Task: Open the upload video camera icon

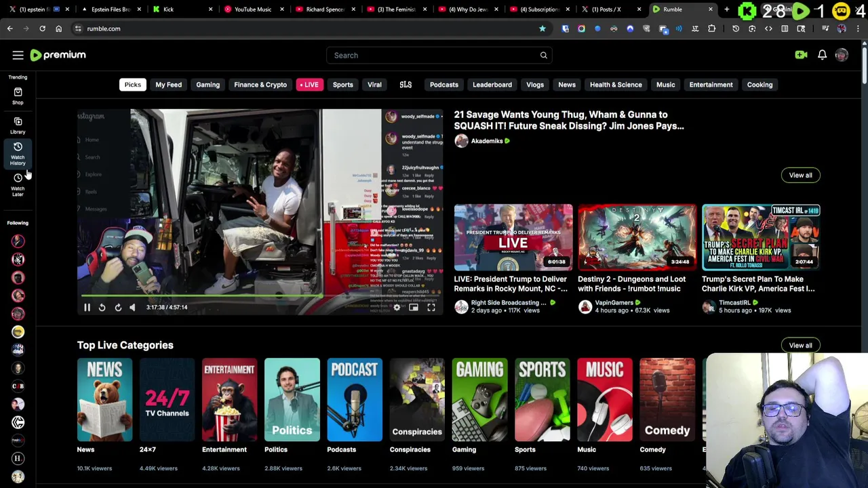Action: (801, 55)
